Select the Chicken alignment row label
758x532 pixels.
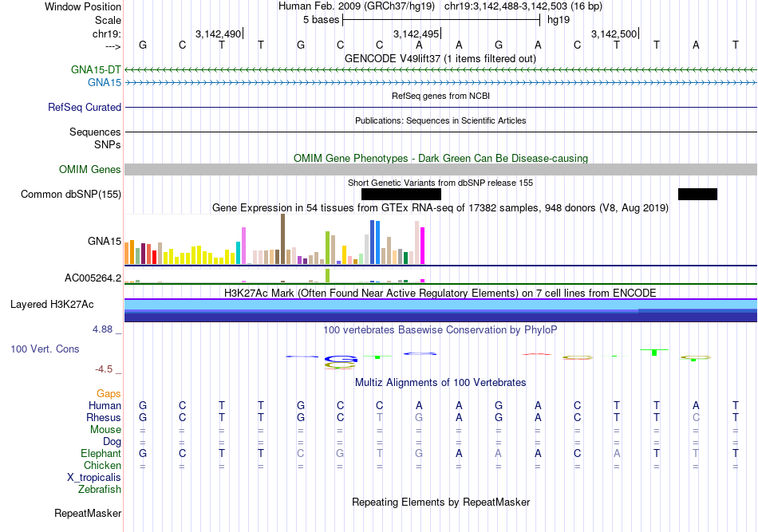coord(102,465)
